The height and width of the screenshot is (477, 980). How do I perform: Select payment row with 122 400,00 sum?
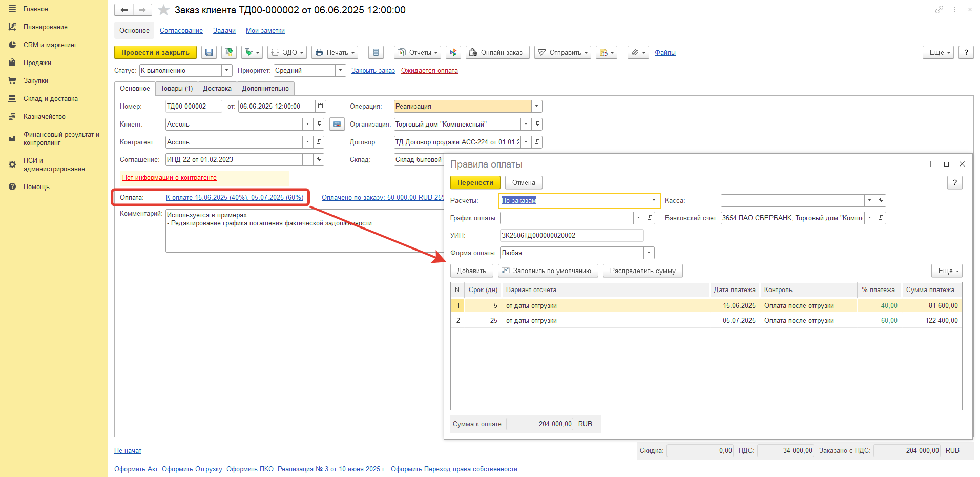click(706, 320)
